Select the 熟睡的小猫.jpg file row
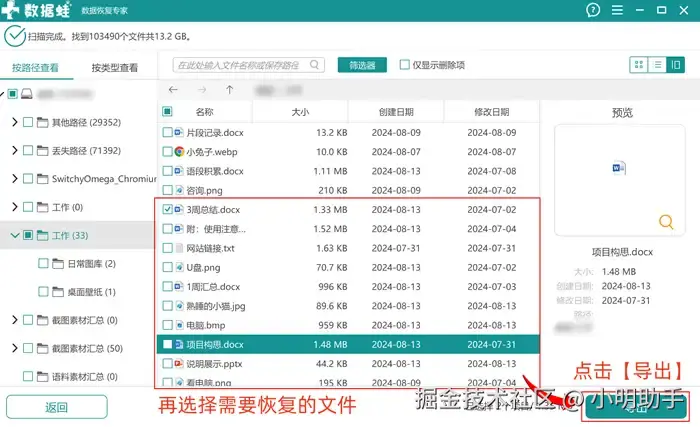Screen dimensions: 700x427 click(348, 306)
